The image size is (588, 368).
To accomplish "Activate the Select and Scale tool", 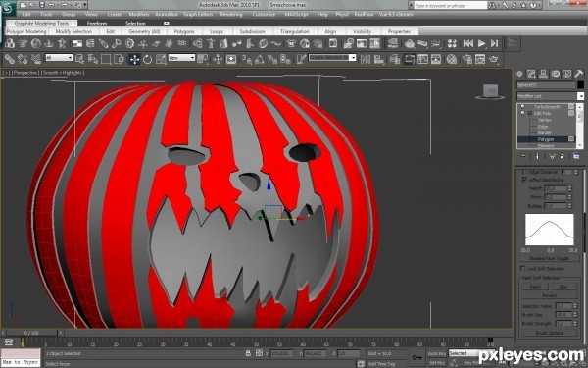I will pyautogui.click(x=161, y=59).
